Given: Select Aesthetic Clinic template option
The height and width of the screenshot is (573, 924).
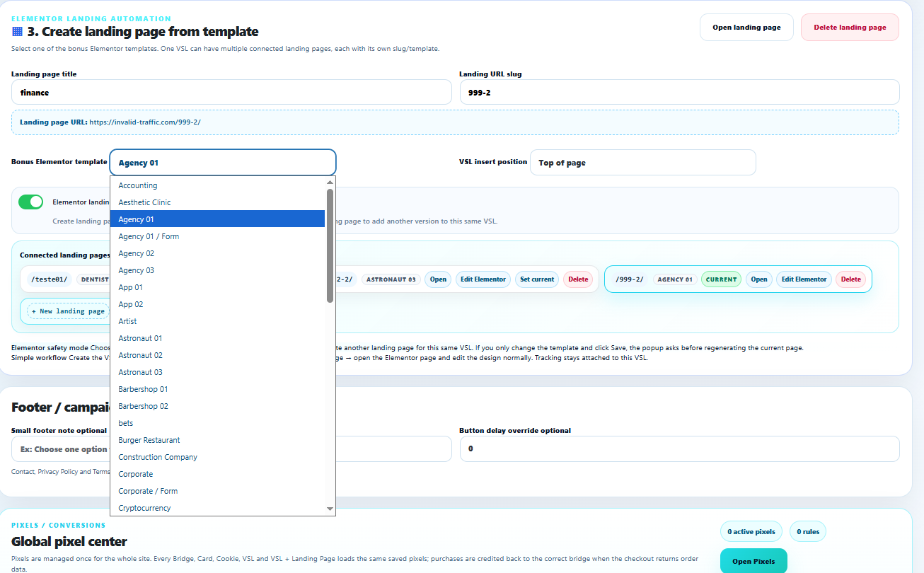Looking at the screenshot, I should point(217,202).
